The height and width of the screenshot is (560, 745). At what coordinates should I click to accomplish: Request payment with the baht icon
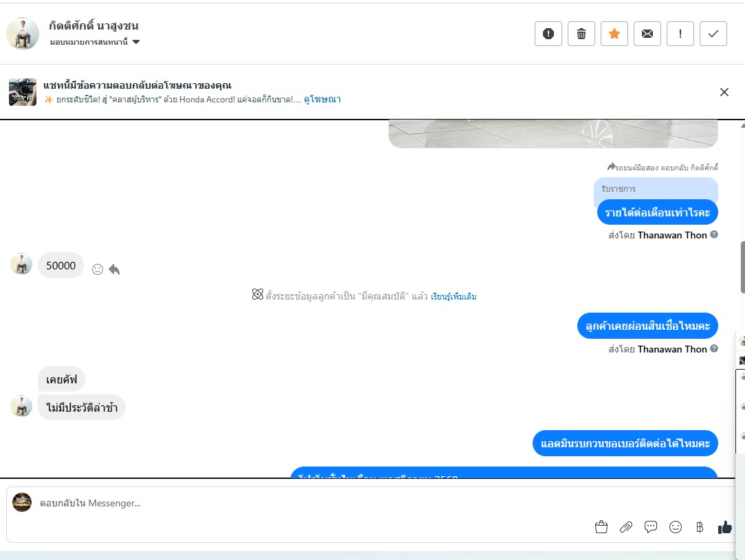click(700, 527)
